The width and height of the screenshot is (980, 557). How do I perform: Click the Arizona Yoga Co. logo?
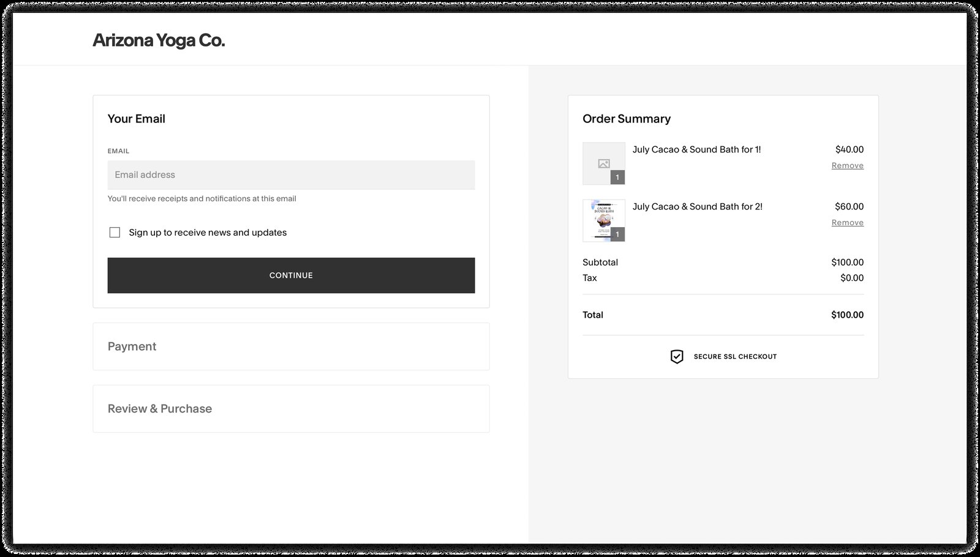(159, 40)
